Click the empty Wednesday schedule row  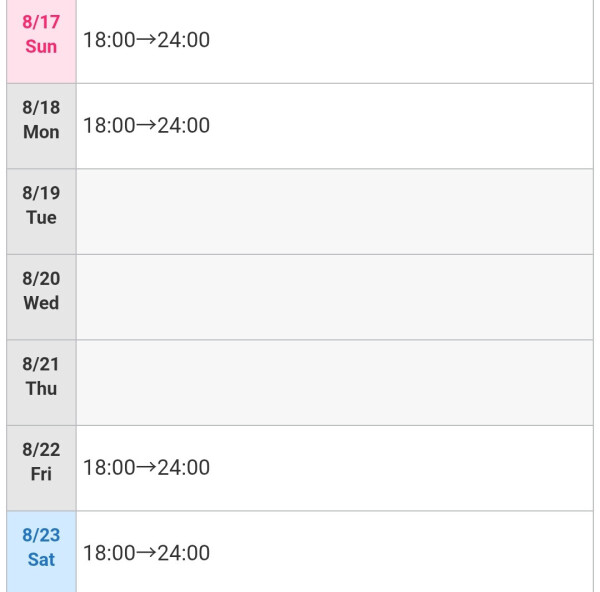pyautogui.click(x=335, y=297)
